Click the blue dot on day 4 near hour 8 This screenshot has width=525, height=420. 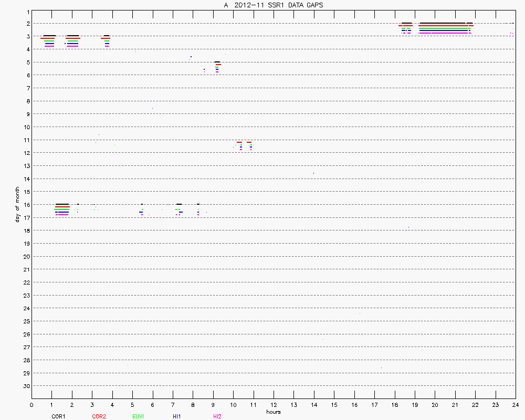pyautogui.click(x=191, y=57)
